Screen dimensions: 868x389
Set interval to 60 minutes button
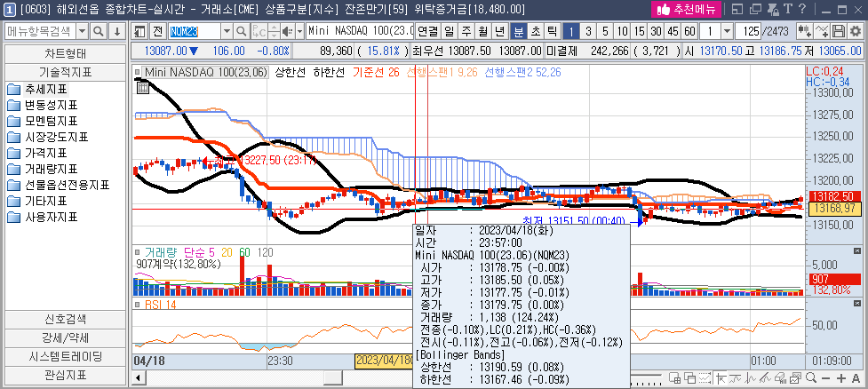689,31
